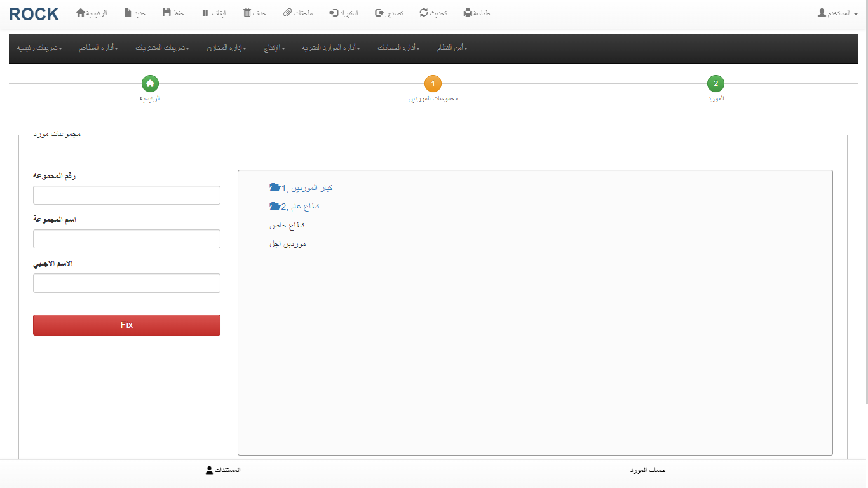Open the أداره الحسابات menu
The image size is (868, 488).
(x=398, y=48)
